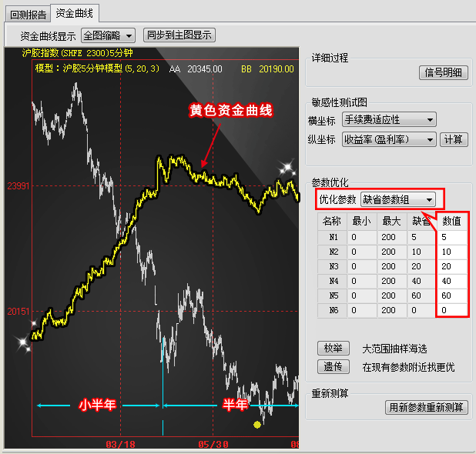Click the 遗传 genetic optimization button
476x454 pixels.
(332, 367)
